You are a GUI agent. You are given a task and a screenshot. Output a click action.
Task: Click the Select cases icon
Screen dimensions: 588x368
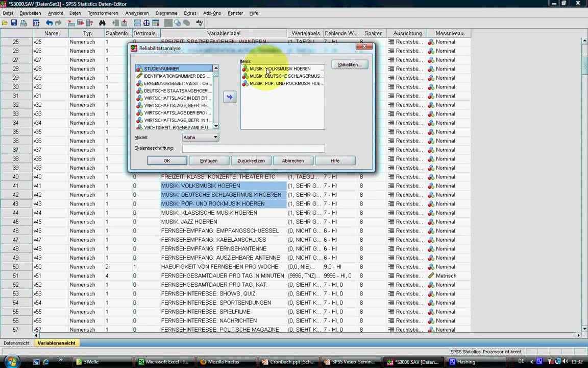point(156,23)
